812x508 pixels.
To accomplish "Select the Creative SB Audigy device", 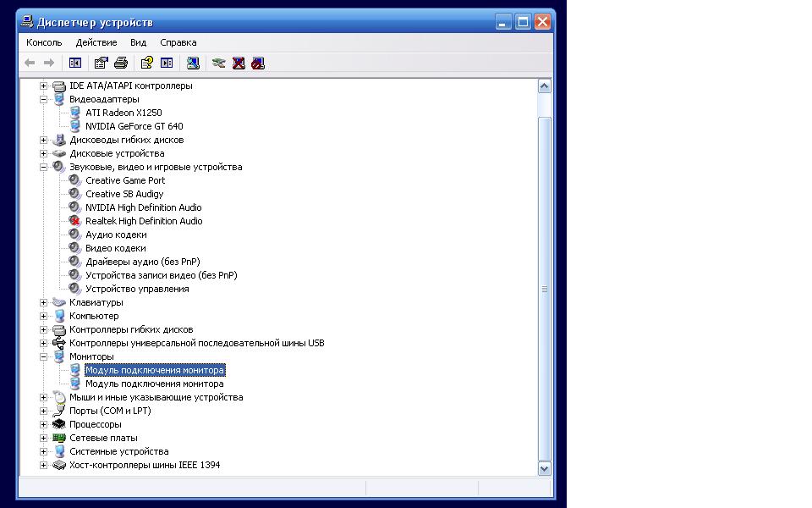I will [124, 195].
